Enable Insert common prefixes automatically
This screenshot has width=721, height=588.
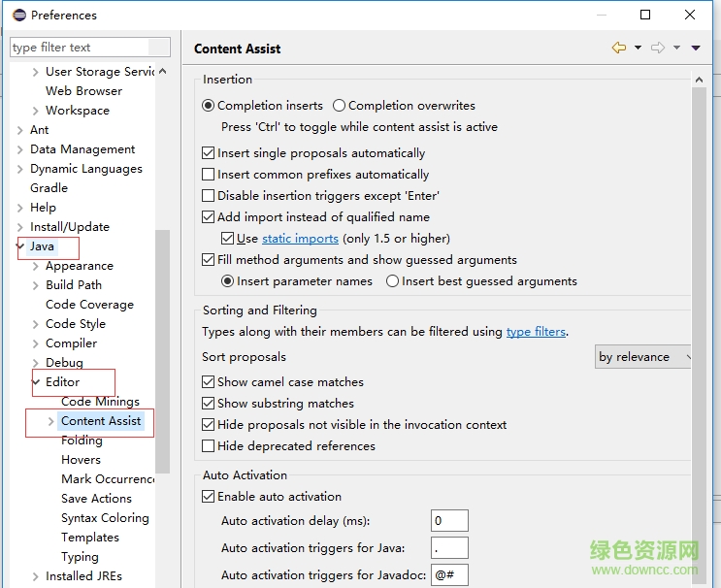pyautogui.click(x=208, y=175)
